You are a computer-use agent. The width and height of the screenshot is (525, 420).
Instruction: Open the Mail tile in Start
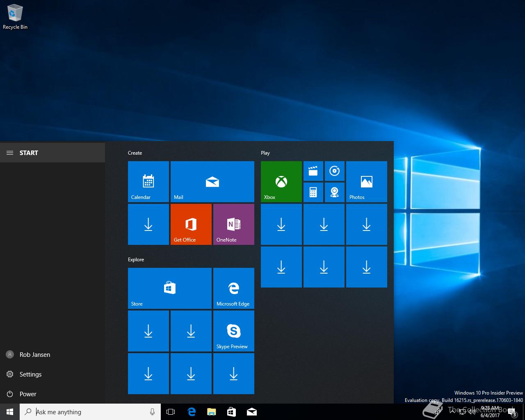point(212,182)
